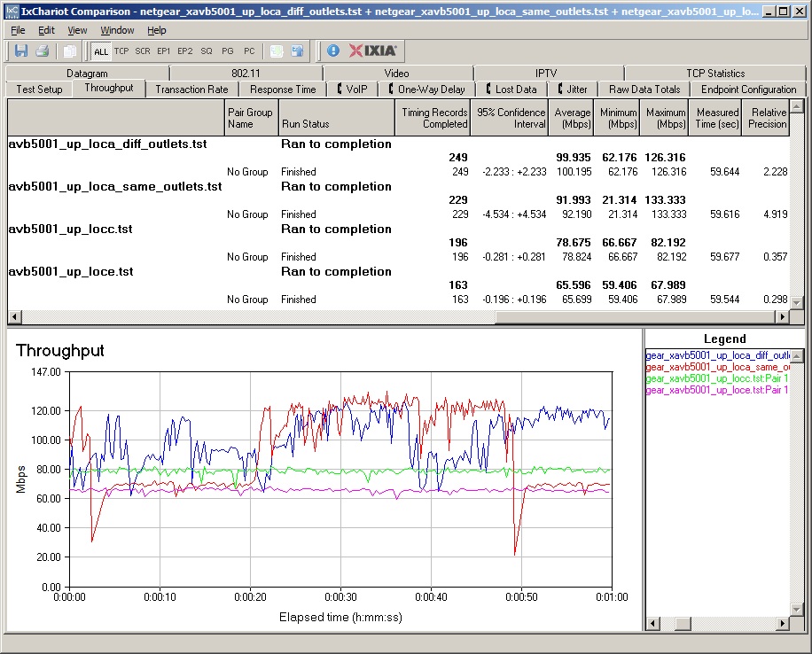
Task: Click the blue export toolbar icon
Action: 297,51
